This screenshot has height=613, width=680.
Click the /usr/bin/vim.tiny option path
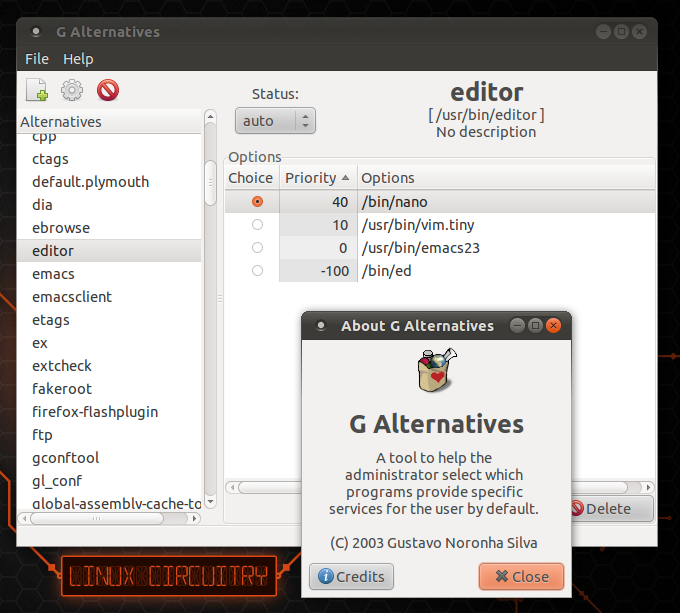(x=418, y=225)
